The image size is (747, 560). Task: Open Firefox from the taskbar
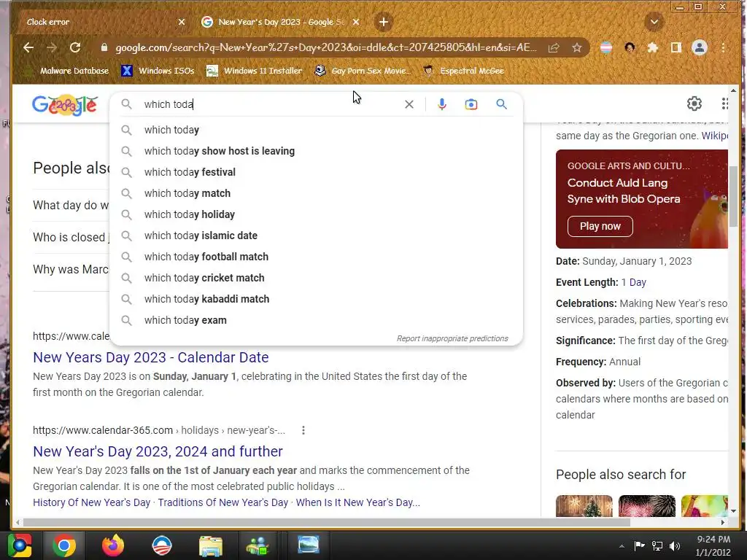pos(113,545)
